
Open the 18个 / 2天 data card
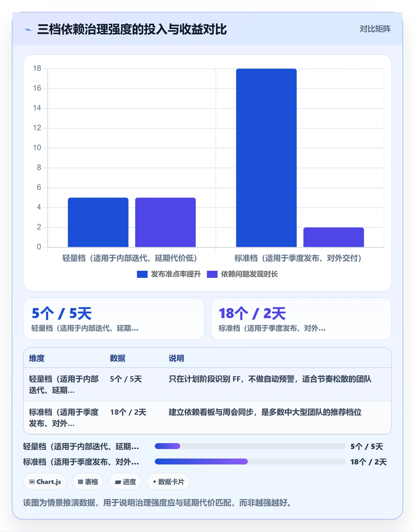coord(301,319)
